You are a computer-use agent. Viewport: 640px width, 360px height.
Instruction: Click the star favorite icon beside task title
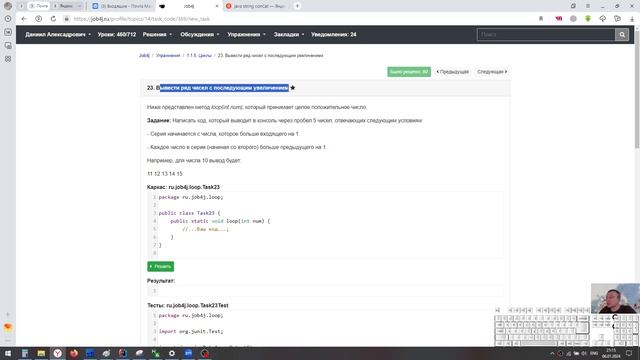pos(293,88)
